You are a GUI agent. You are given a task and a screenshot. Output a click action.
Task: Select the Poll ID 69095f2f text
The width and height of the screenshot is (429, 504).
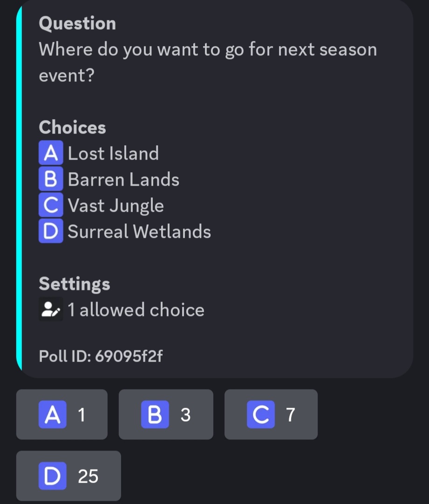tap(101, 356)
